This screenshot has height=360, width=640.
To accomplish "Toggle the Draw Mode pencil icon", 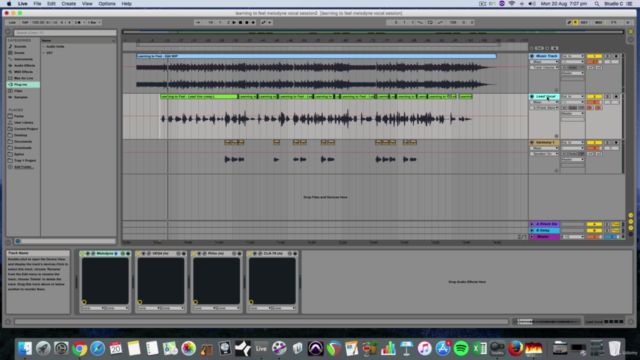I will point(569,22).
